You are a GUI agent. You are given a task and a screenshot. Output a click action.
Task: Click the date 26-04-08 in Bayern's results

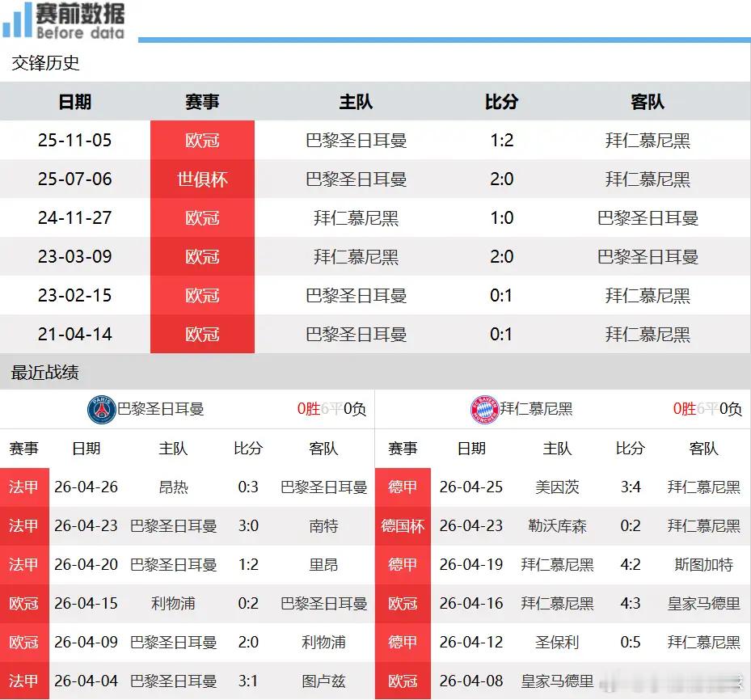(x=473, y=681)
